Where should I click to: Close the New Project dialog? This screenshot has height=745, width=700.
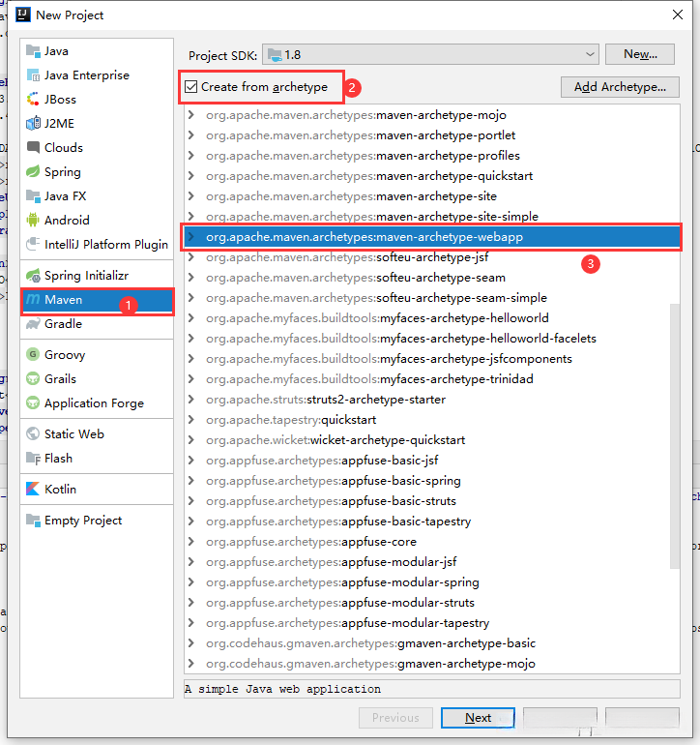point(678,15)
